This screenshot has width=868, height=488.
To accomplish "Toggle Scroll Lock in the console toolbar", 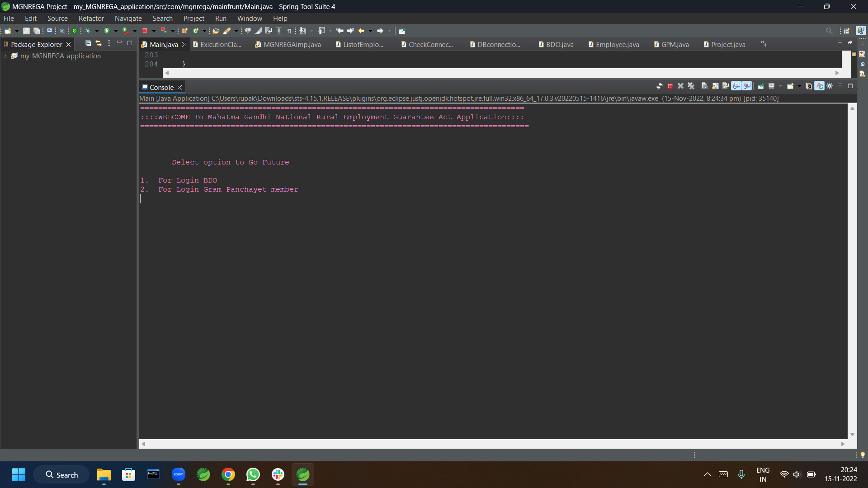I will pos(715,86).
